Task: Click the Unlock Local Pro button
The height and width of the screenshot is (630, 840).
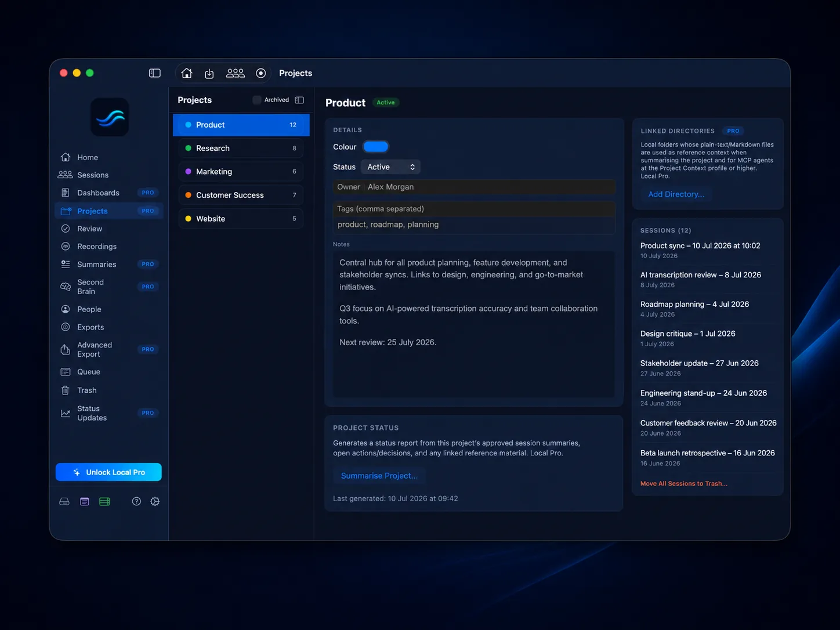Action: [108, 472]
